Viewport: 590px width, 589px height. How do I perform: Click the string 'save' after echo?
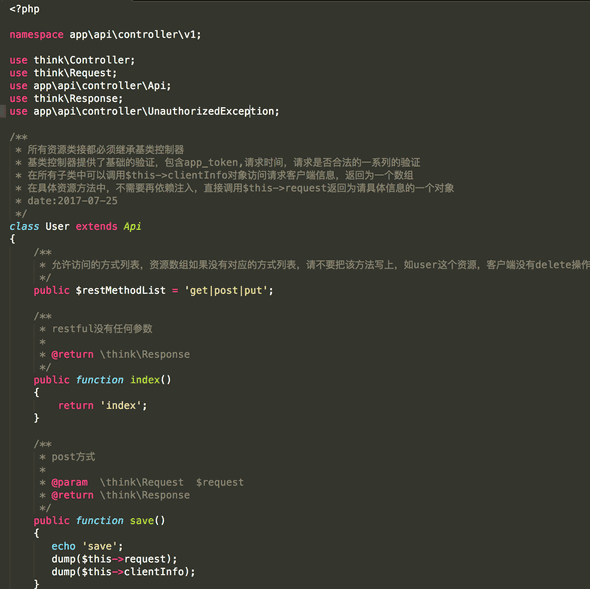click(x=100, y=546)
